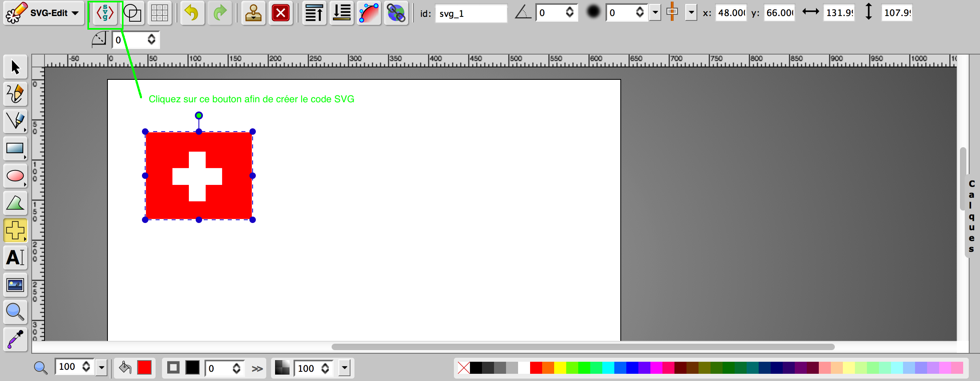This screenshot has height=381, width=980.
Task: Click the vertical canvas scrollbar
Action: [963, 178]
